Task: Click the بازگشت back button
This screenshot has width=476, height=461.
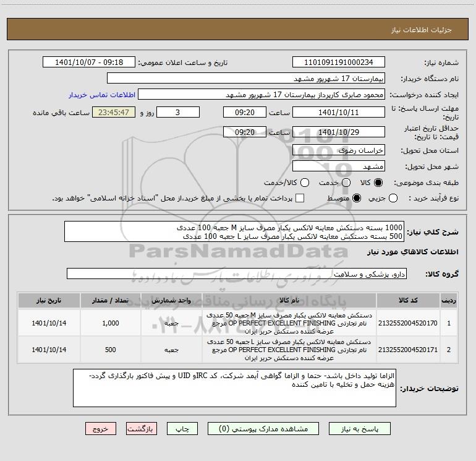Action: coord(142,429)
